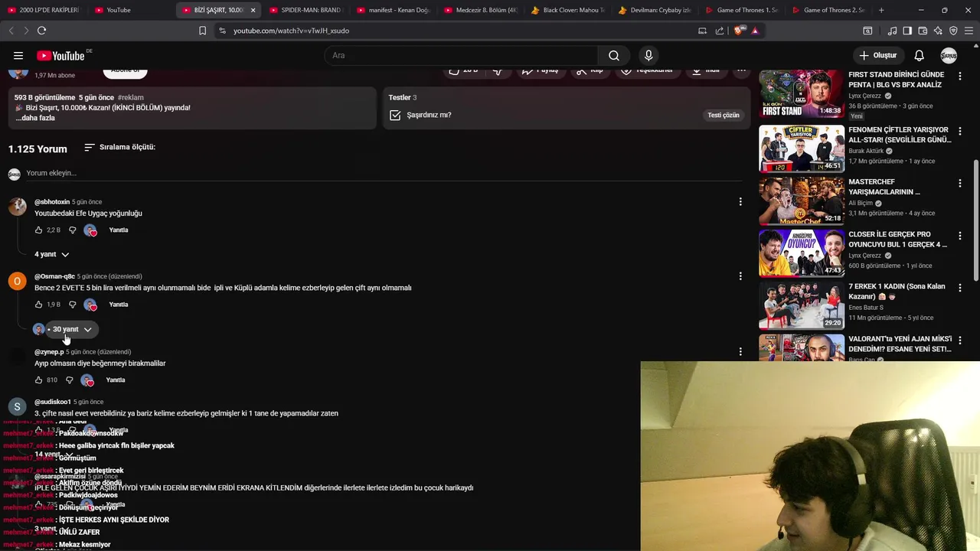Go to the YouTube home logo

point(60,55)
